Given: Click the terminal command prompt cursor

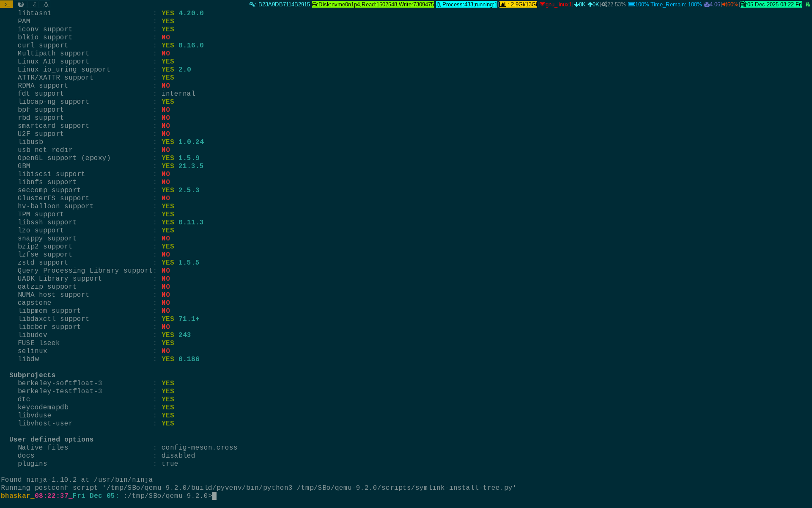Looking at the screenshot, I should tap(214, 496).
